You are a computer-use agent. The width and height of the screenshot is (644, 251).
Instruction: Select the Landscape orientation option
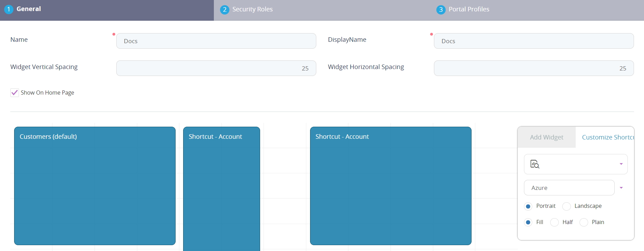(566, 206)
